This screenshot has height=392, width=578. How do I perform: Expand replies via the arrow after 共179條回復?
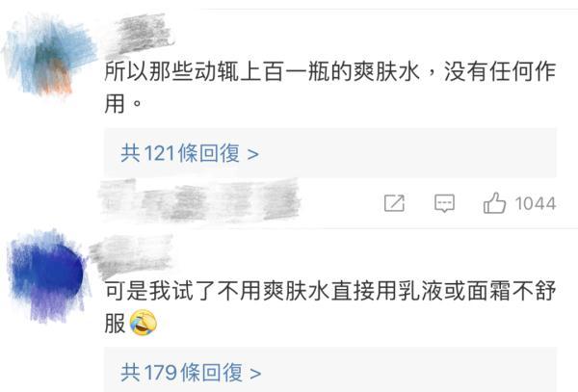click(255, 374)
